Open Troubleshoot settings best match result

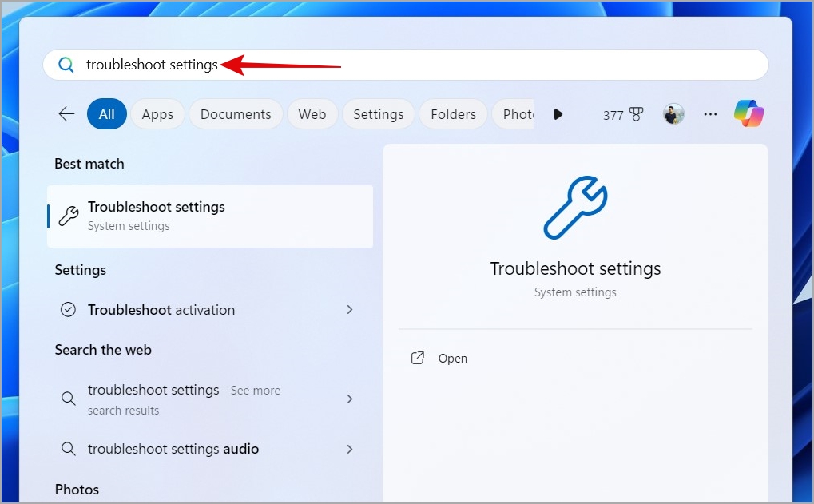point(210,216)
